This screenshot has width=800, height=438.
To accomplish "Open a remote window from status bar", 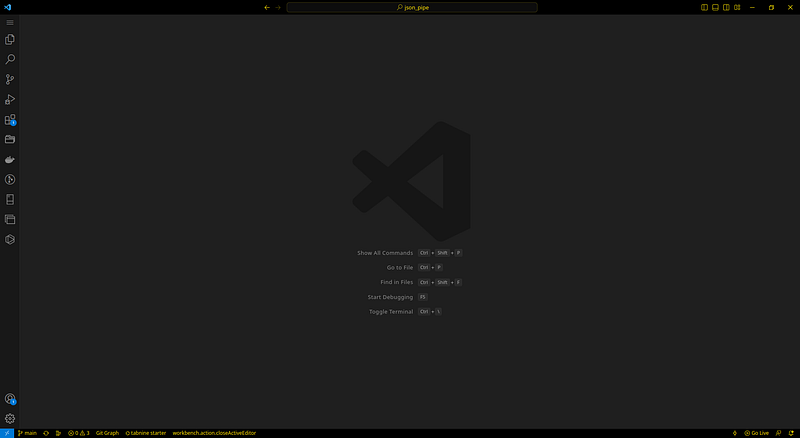I will pos(7,433).
